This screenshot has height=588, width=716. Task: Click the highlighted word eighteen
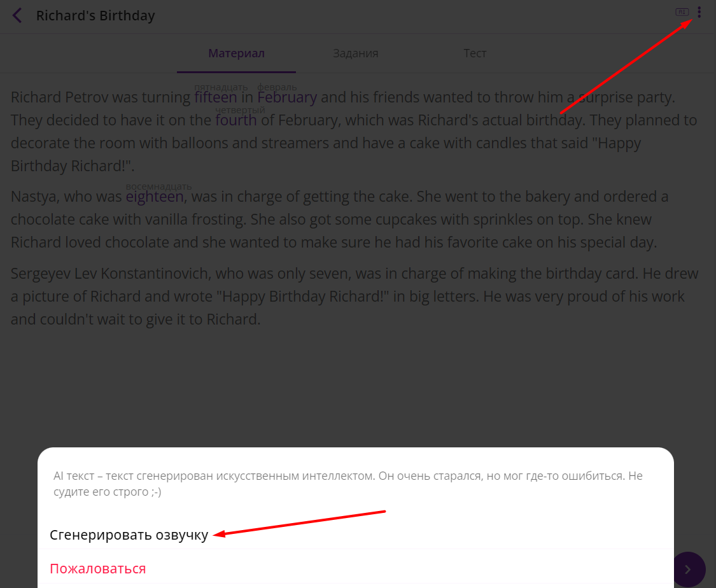tap(155, 196)
